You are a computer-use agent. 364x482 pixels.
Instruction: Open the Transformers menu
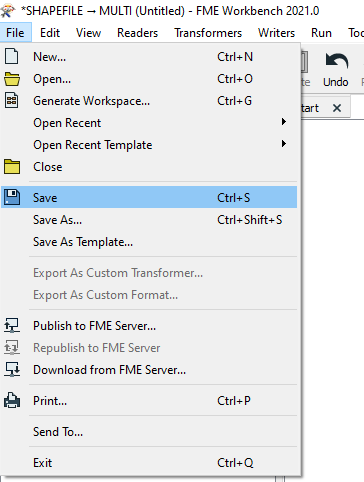(208, 33)
